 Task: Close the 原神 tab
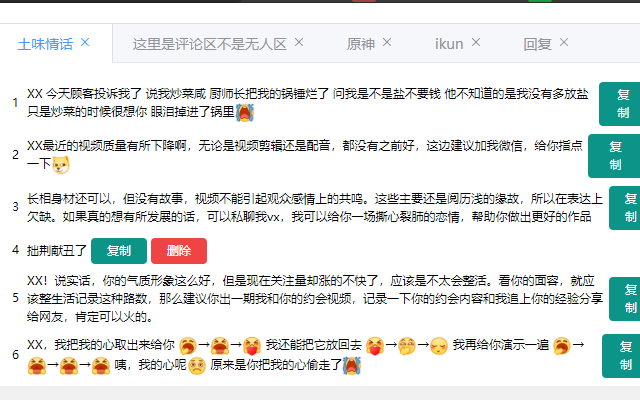coord(387,42)
